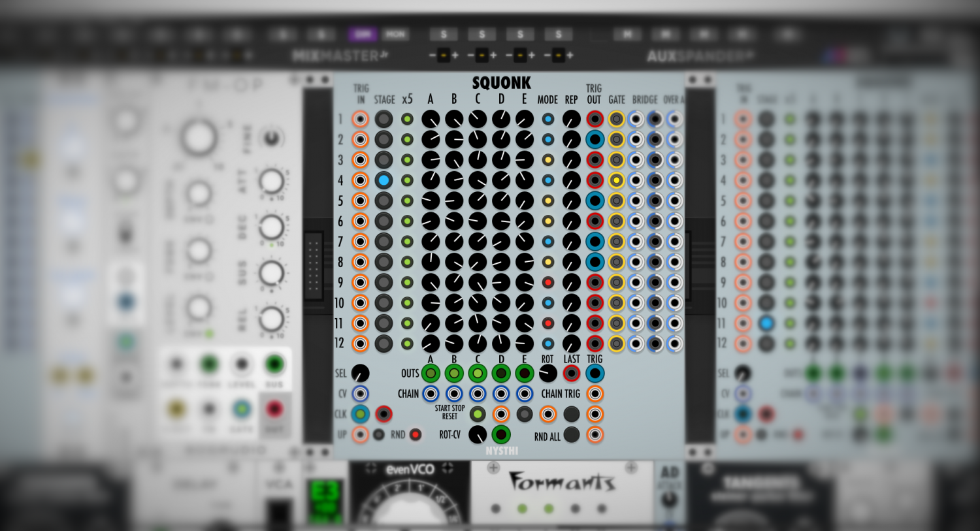Click the CLK input jack
This screenshot has width=980, height=531.
360,414
